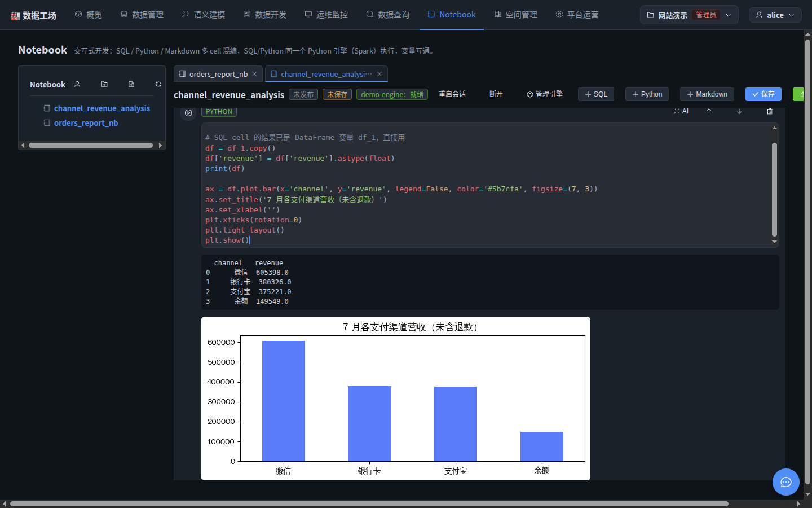
Task: Click the user icon in Notebook panel
Action: pyautogui.click(x=77, y=84)
